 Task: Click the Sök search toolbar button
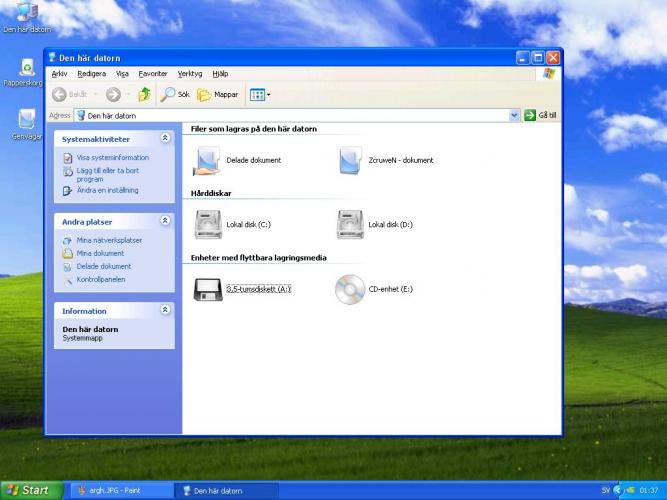click(x=175, y=94)
